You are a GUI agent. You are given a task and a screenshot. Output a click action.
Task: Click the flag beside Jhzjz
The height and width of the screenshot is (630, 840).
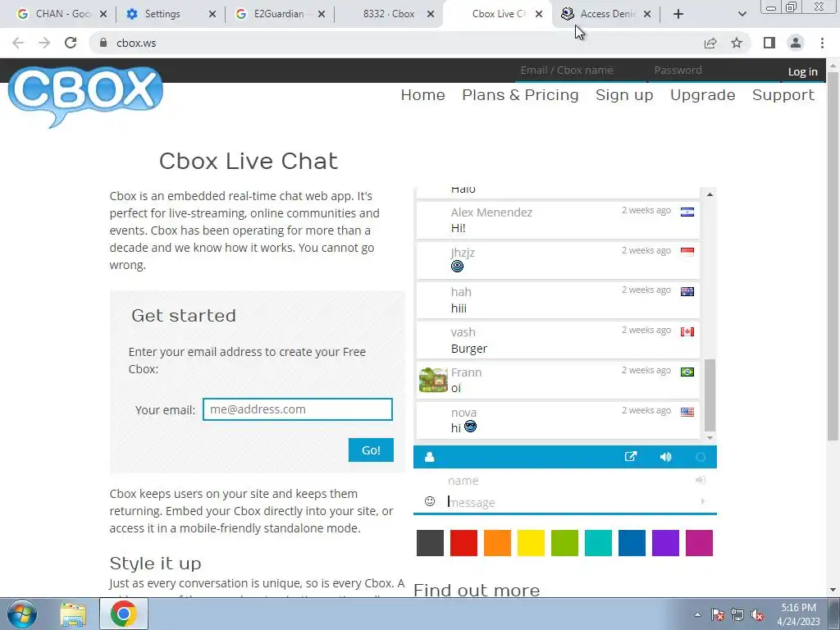pyautogui.click(x=687, y=252)
